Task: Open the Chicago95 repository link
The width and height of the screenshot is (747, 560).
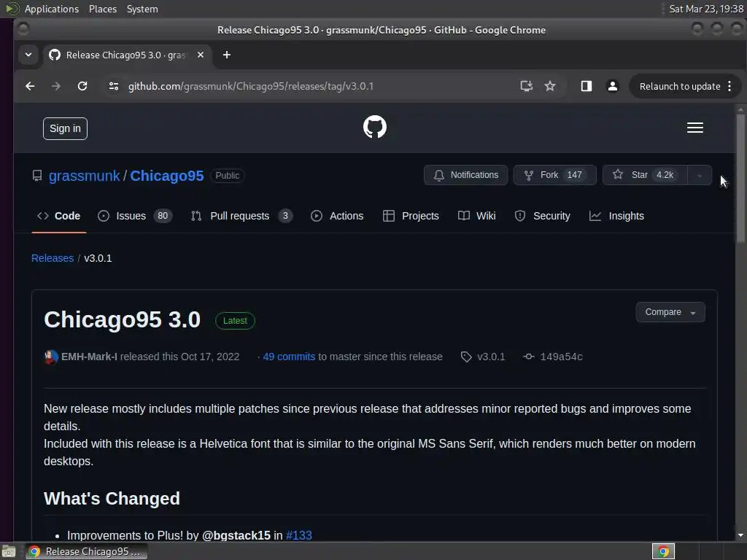Action: point(167,176)
